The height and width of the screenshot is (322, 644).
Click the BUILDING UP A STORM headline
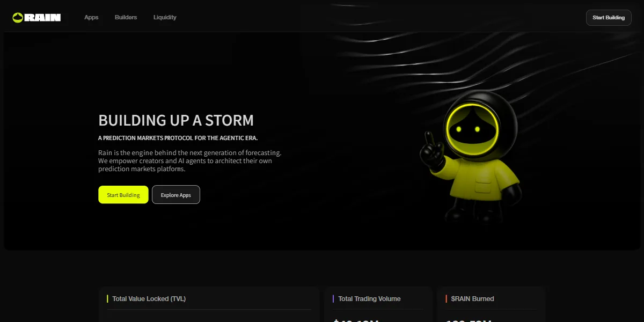coord(176,120)
